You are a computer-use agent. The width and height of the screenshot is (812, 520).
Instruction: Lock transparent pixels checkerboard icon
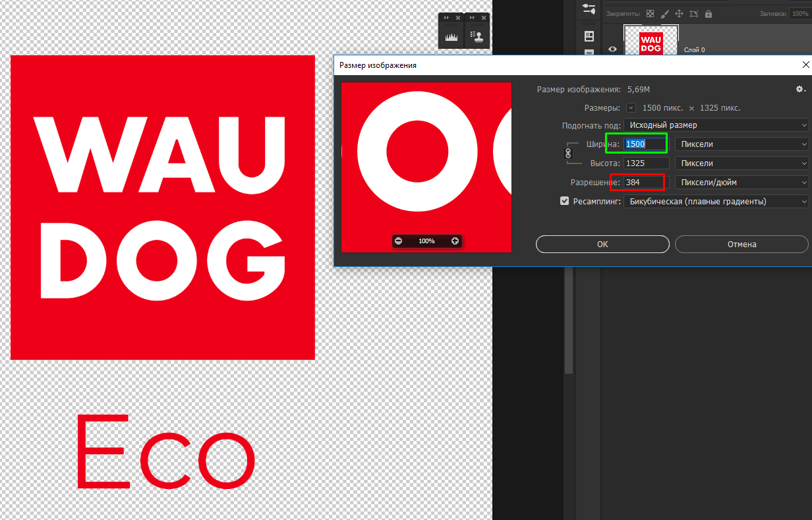(x=650, y=14)
